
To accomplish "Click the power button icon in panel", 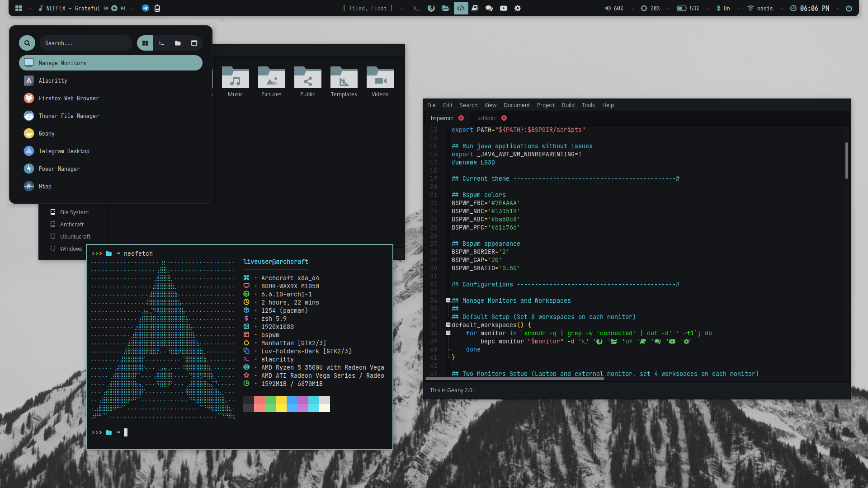I will click(849, 8).
